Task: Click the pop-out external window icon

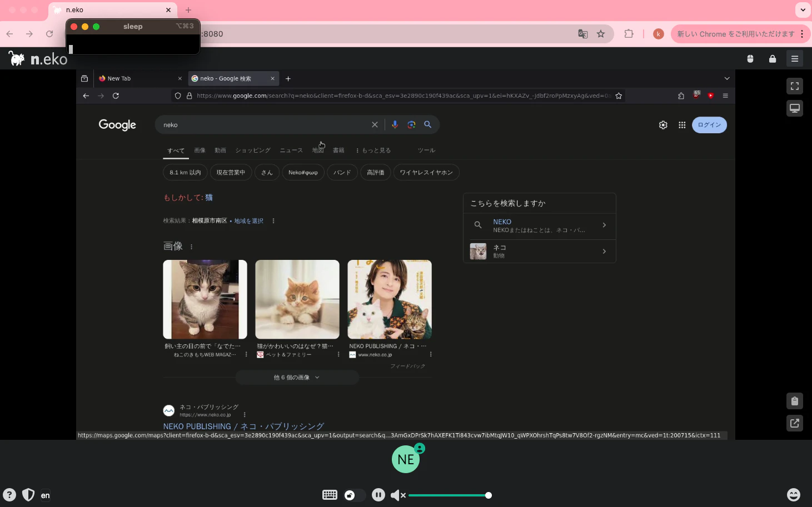Action: pyautogui.click(x=795, y=423)
